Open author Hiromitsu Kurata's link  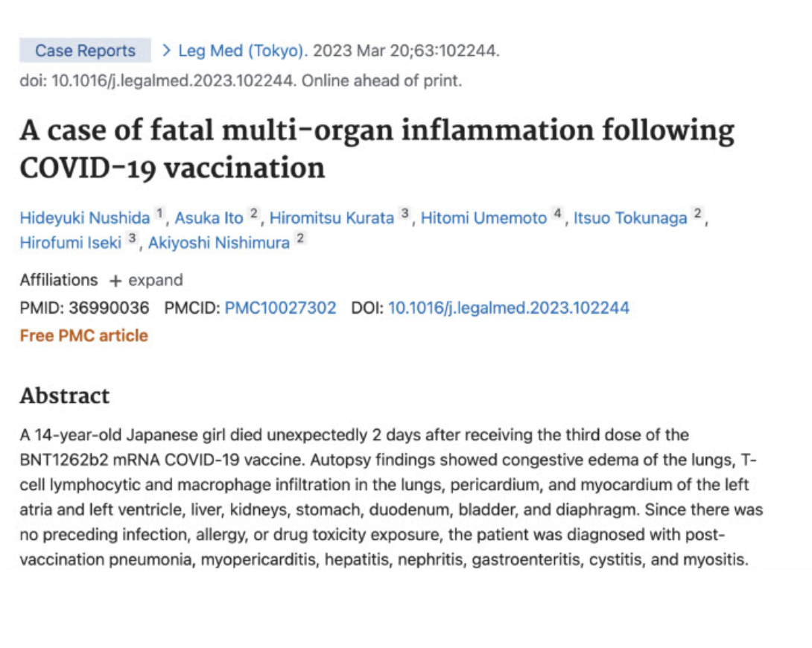(x=332, y=218)
